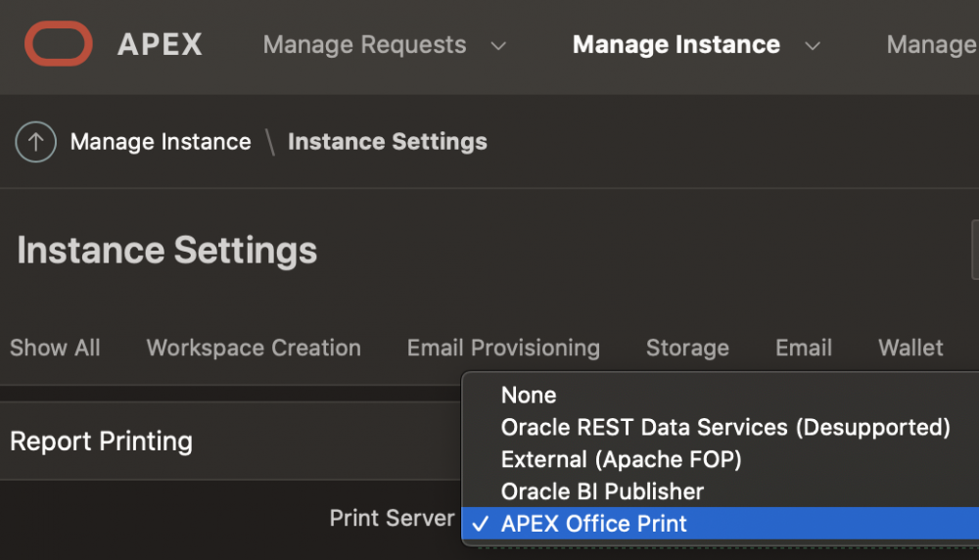
Task: Switch to the Storage tab
Action: pyautogui.click(x=687, y=348)
